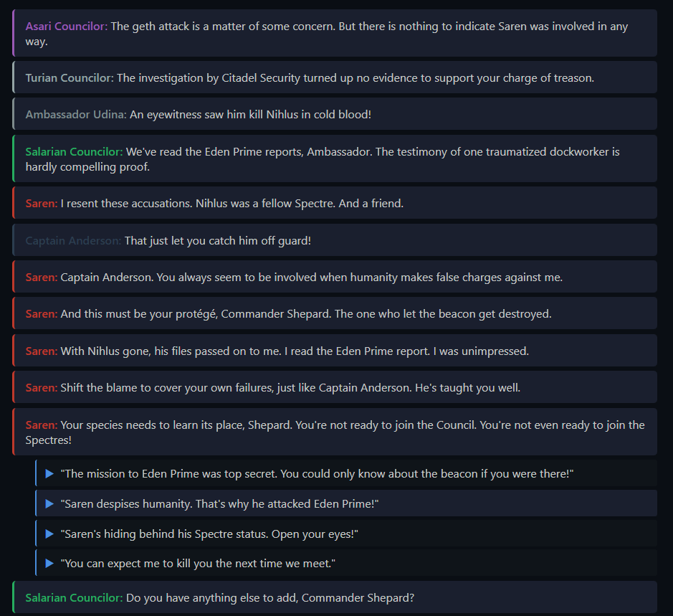Click the purple "Asari Councilor" speaker name

[67, 27]
